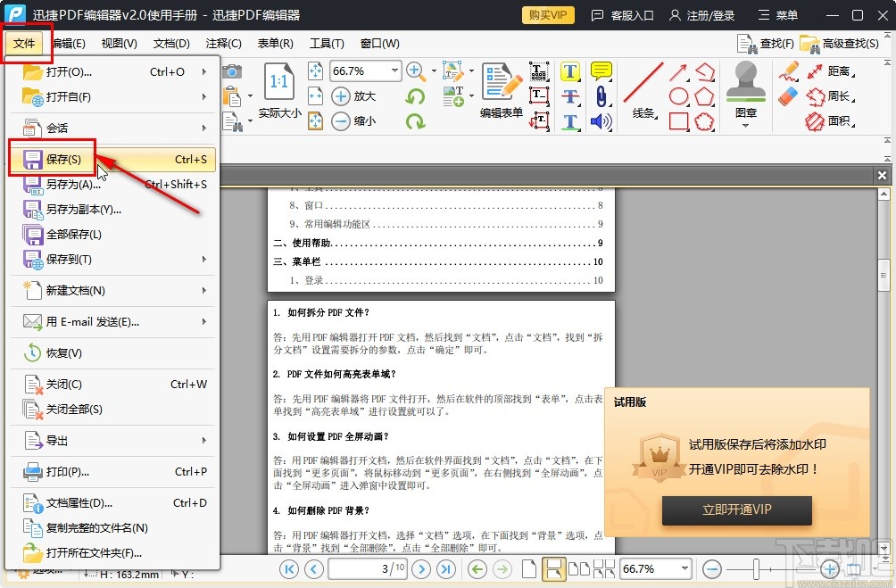Screen dimensions: 896x588
Task: Enable single page view mode
Action: (x=531, y=567)
